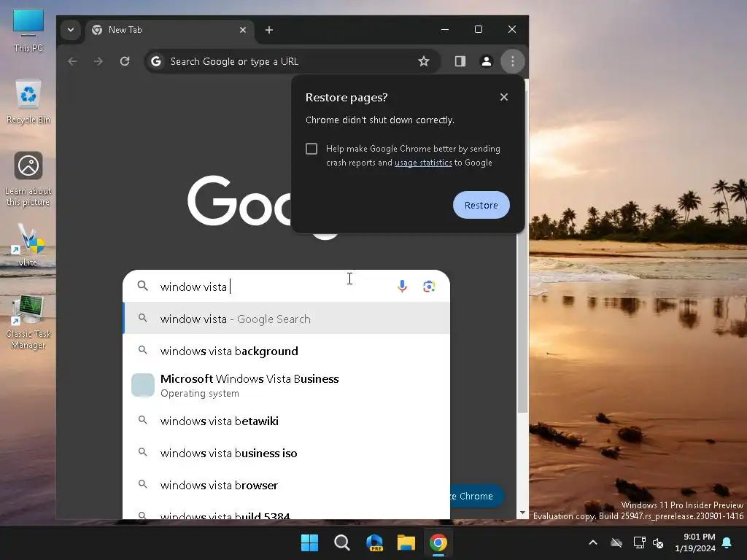Go back using the back arrow
747x560 pixels.
pyautogui.click(x=72, y=61)
